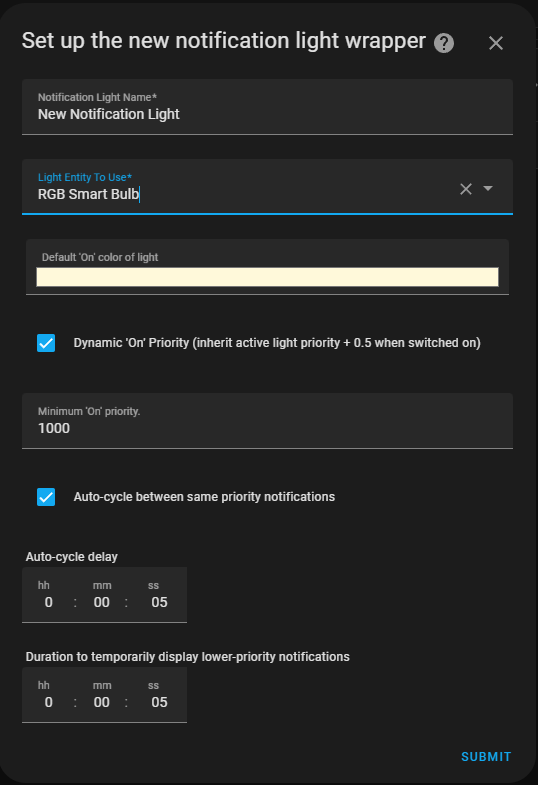Edit the Minimum 'On' priority value
The height and width of the screenshot is (785, 538).
coord(267,421)
